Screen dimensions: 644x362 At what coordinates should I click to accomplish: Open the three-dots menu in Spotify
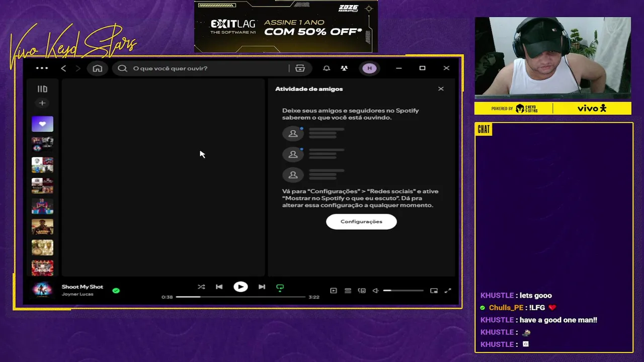pyautogui.click(x=42, y=68)
